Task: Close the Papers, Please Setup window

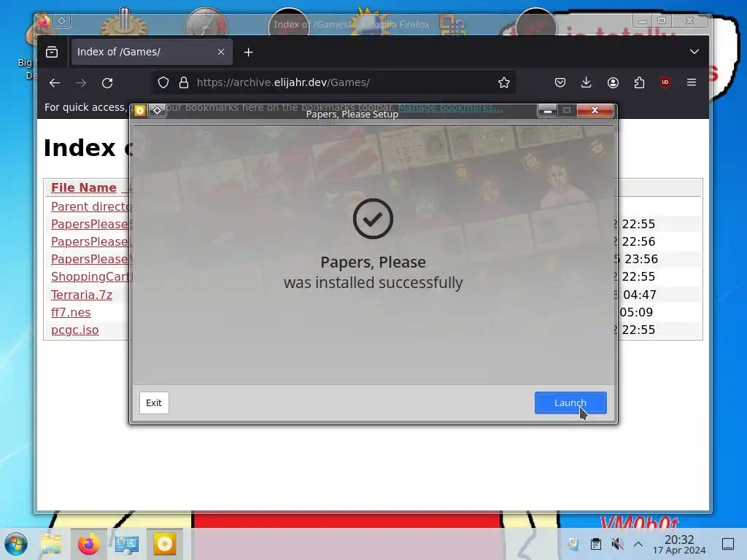Action: pos(595,111)
